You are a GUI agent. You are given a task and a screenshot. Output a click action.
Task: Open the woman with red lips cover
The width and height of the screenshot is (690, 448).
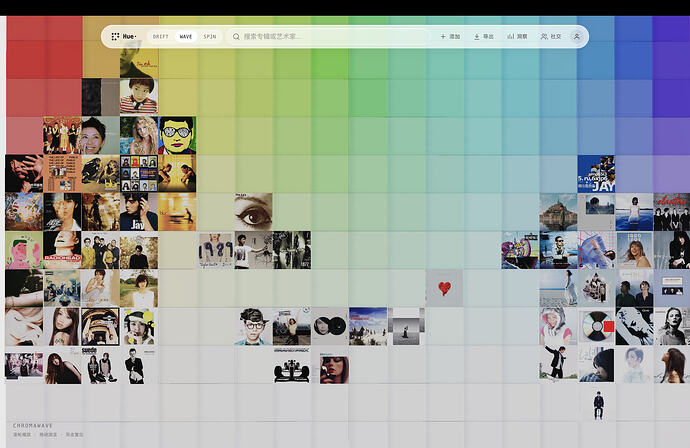[x=334, y=368]
